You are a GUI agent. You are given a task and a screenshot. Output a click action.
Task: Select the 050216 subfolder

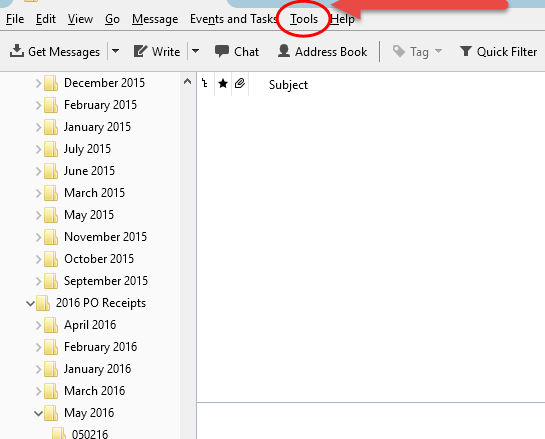click(90, 434)
